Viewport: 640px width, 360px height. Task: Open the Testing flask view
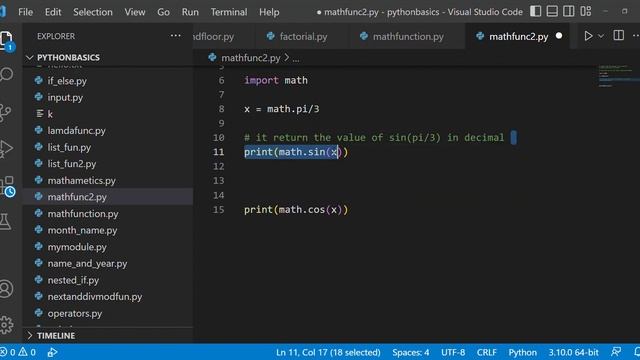5,221
